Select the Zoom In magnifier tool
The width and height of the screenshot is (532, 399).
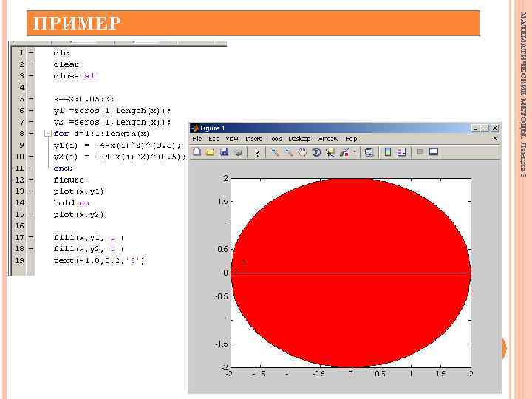pyautogui.click(x=274, y=152)
